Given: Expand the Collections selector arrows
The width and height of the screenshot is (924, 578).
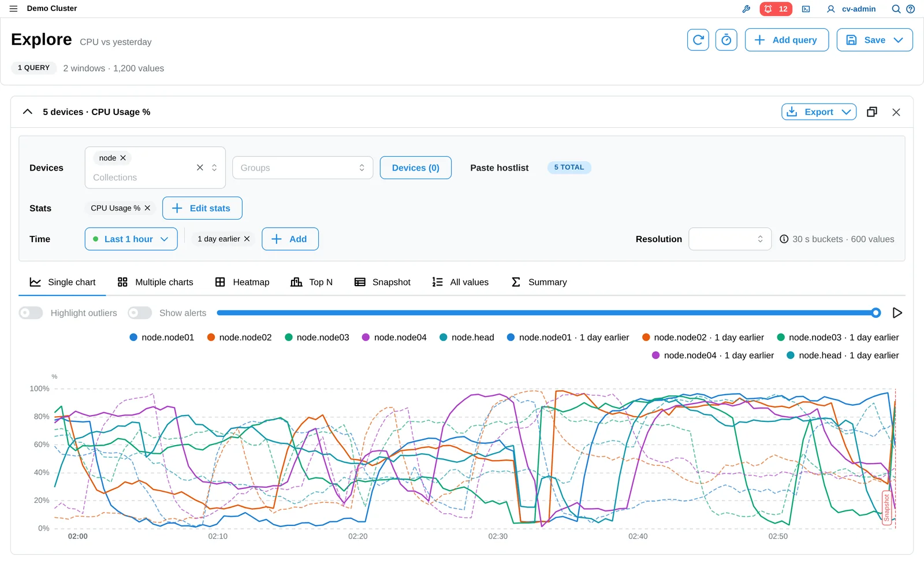Looking at the screenshot, I should point(214,168).
